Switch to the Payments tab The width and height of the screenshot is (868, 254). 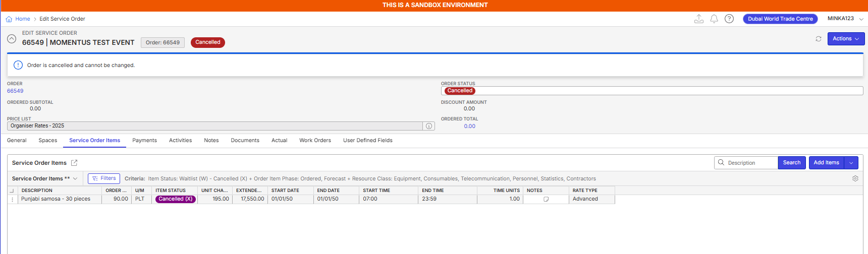[144, 141]
